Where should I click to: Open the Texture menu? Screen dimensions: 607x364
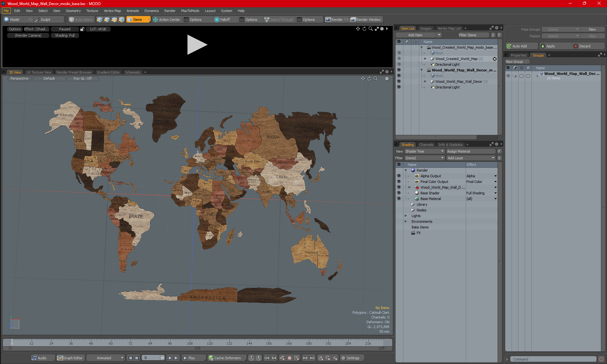point(92,11)
